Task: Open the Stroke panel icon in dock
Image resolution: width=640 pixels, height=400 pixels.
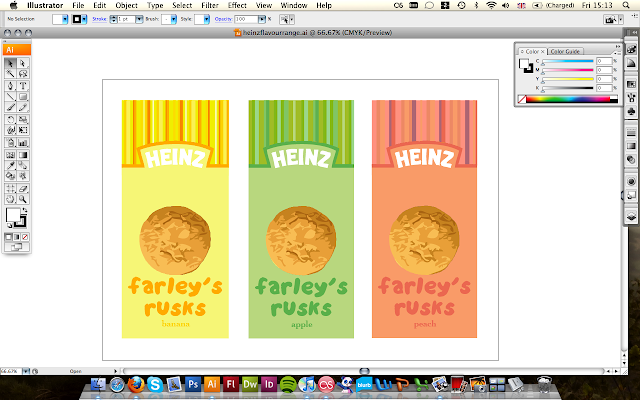Action: [x=631, y=133]
